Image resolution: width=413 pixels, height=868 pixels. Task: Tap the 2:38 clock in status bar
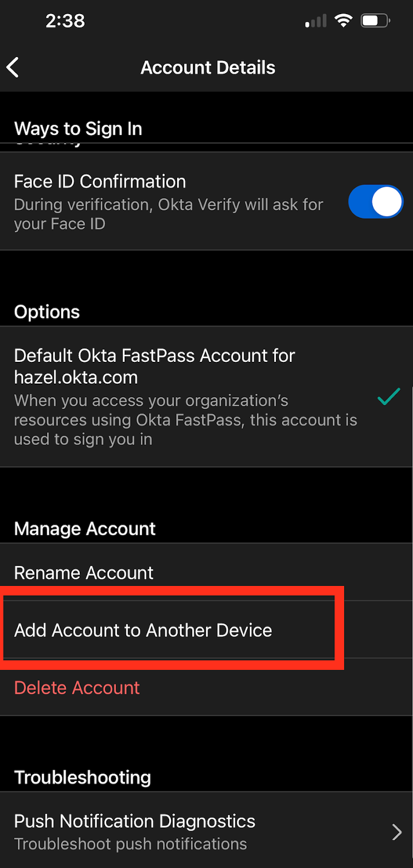click(x=65, y=21)
